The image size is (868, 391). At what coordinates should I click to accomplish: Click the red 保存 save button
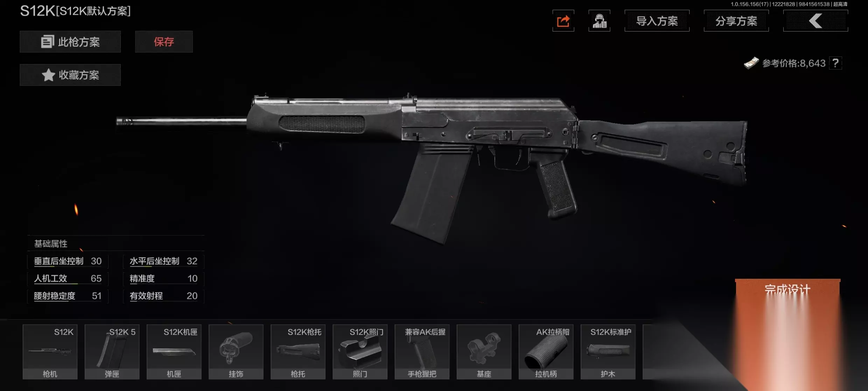(164, 42)
